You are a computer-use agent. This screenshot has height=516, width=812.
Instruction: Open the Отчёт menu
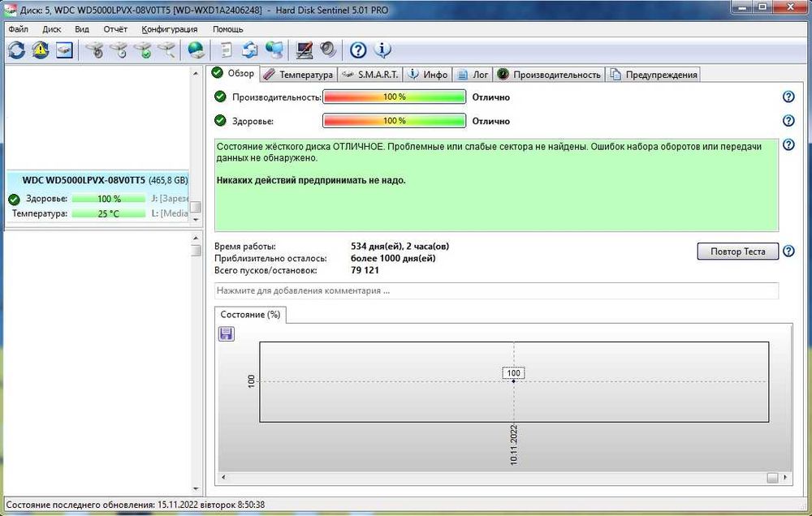point(115,29)
